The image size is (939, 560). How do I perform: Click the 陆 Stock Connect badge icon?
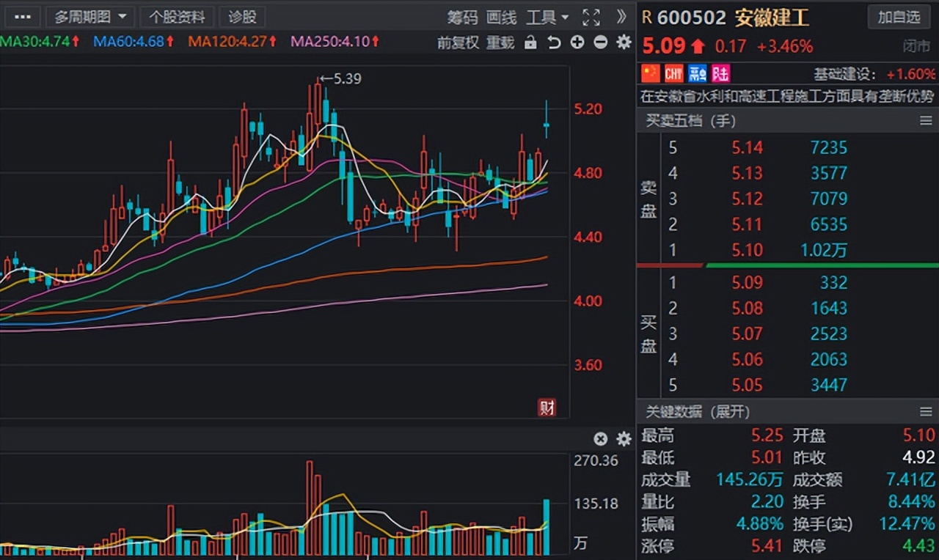coord(720,73)
